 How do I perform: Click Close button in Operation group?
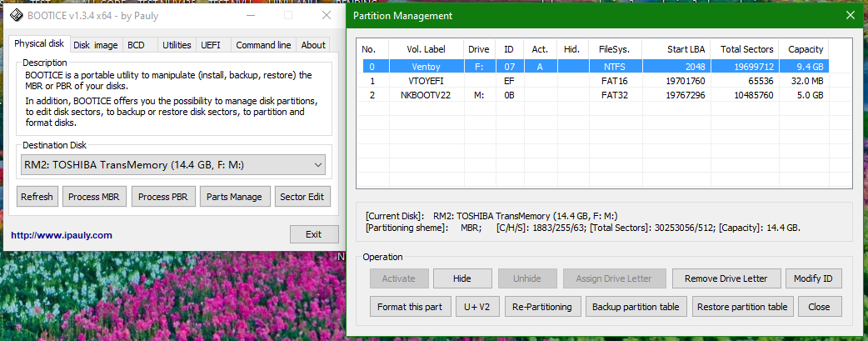pyautogui.click(x=820, y=307)
